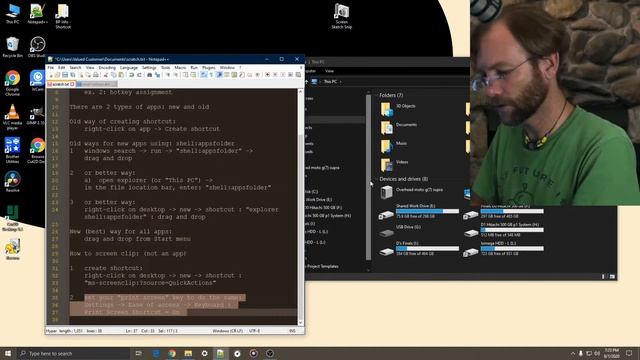Viewport: 640px width, 360px height.
Task: Click Notepad++ vertical scrollbar down arrow
Action: click(300, 322)
